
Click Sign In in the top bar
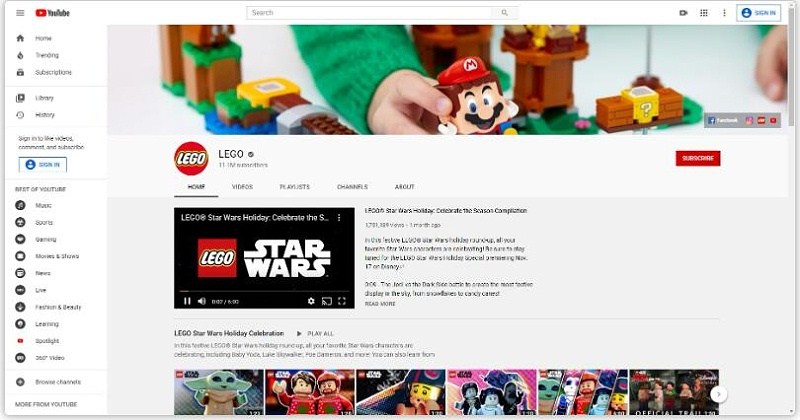(x=758, y=13)
